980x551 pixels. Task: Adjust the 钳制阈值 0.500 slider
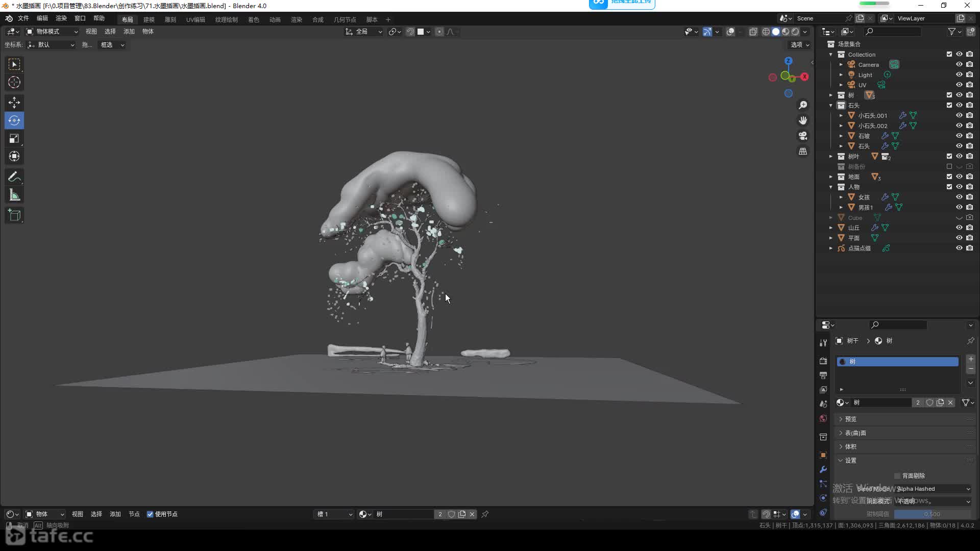pyautogui.click(x=933, y=514)
